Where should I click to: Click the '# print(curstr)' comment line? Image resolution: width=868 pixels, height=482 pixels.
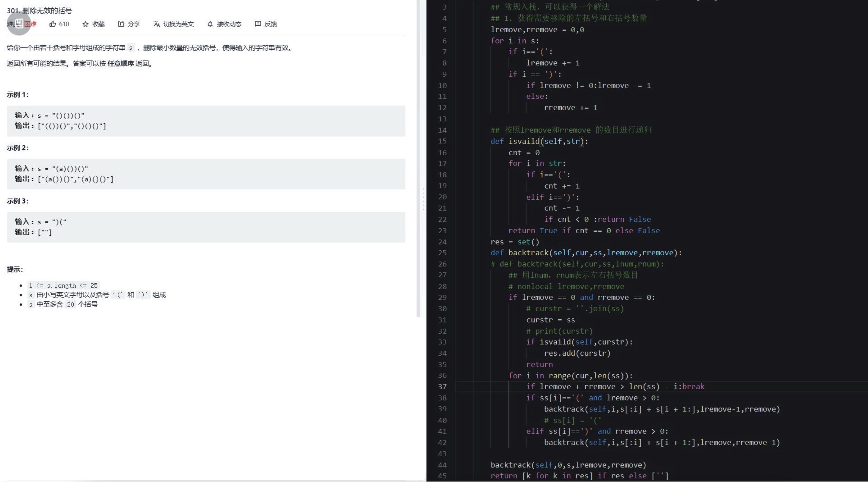pyautogui.click(x=559, y=331)
